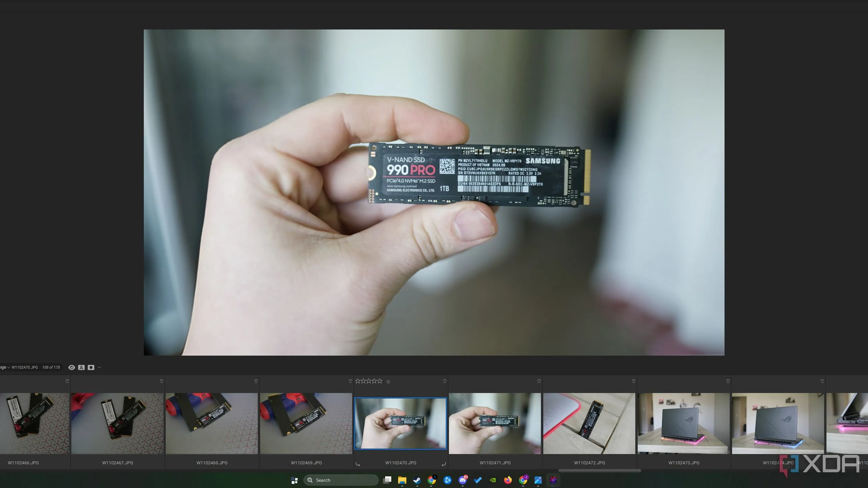Rotate W1102470.JPG counterclockwise with left arrow icon
The height and width of the screenshot is (488, 868).
358,464
